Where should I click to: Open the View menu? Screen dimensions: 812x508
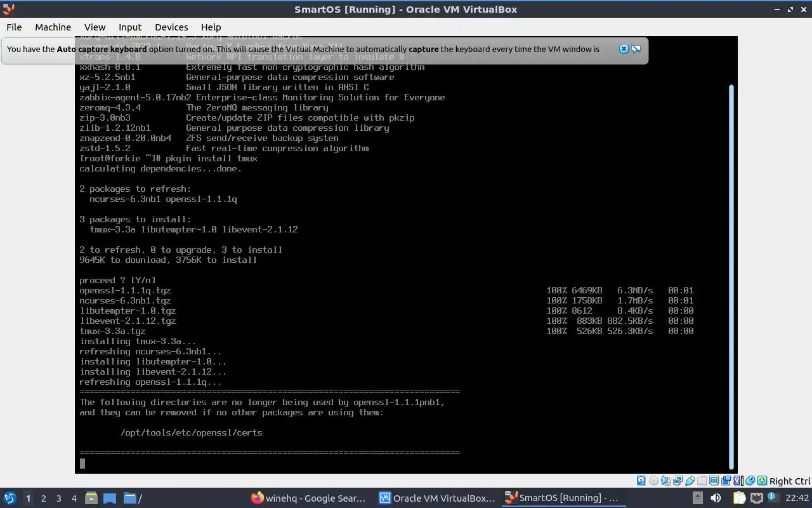click(x=95, y=27)
